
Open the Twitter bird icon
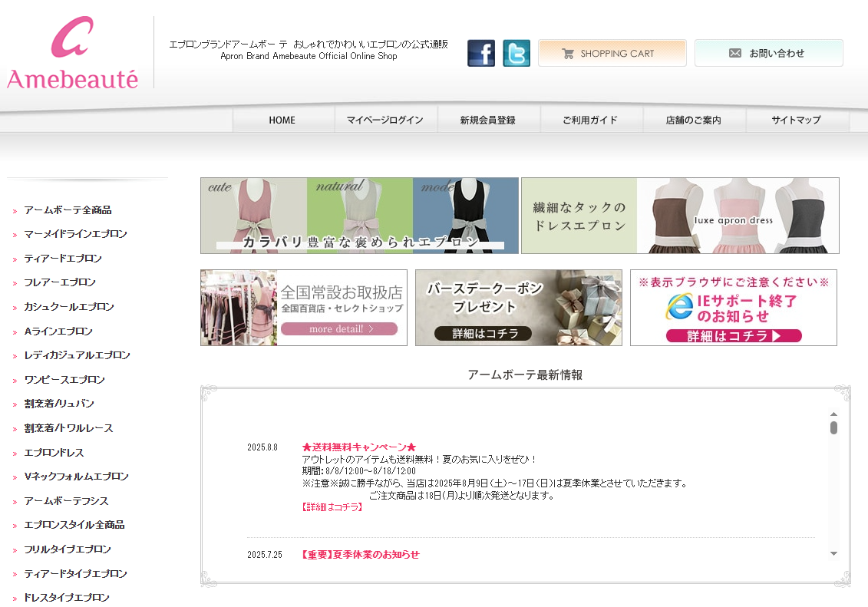517,54
